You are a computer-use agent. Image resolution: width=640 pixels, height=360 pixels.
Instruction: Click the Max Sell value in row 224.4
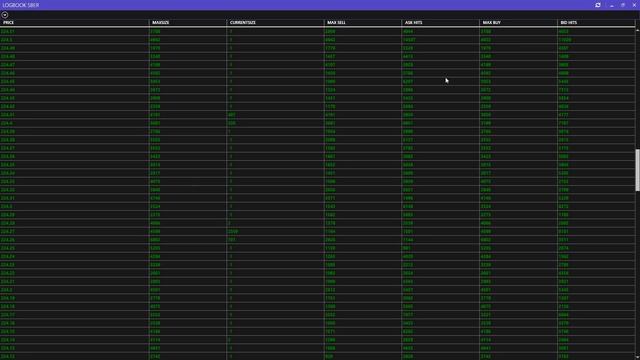pyautogui.click(x=330, y=123)
